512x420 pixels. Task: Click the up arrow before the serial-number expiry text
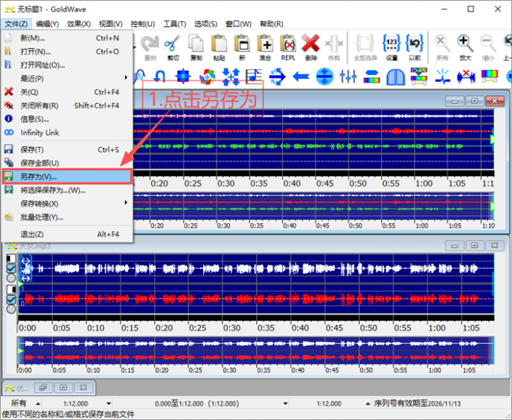[368, 403]
